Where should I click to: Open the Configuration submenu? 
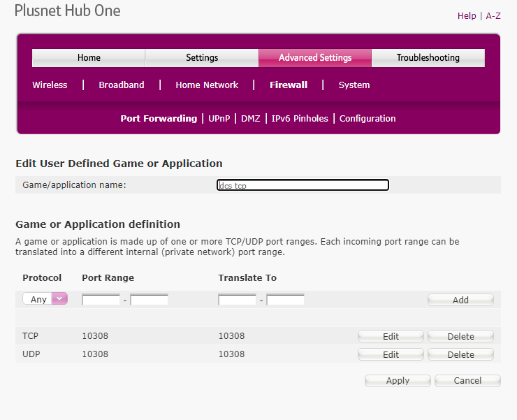(367, 118)
